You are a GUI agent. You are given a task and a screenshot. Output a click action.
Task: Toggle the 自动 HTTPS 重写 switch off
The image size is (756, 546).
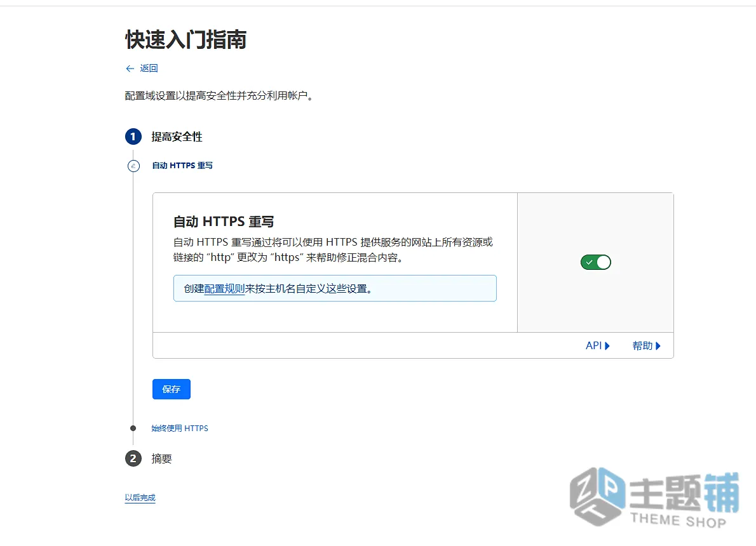(595, 262)
